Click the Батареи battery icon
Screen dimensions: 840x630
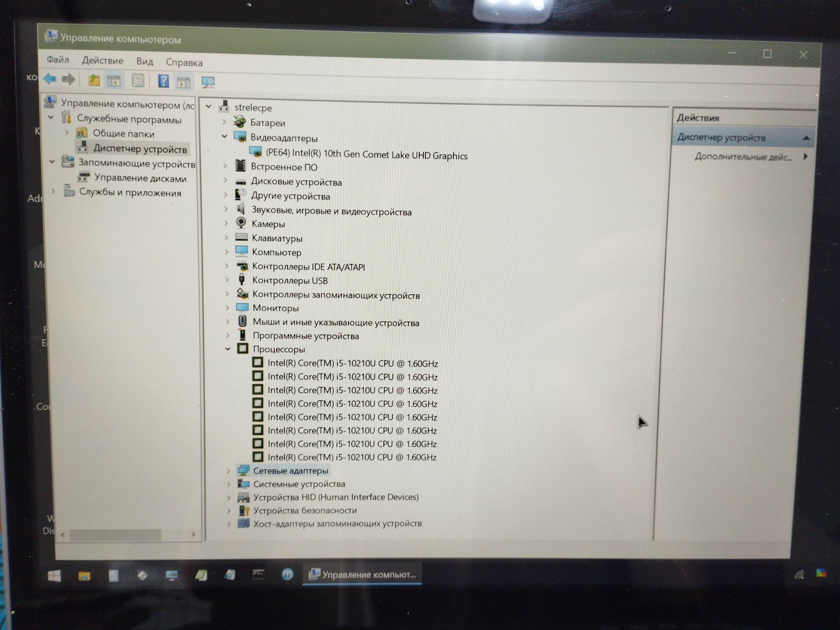[240, 122]
